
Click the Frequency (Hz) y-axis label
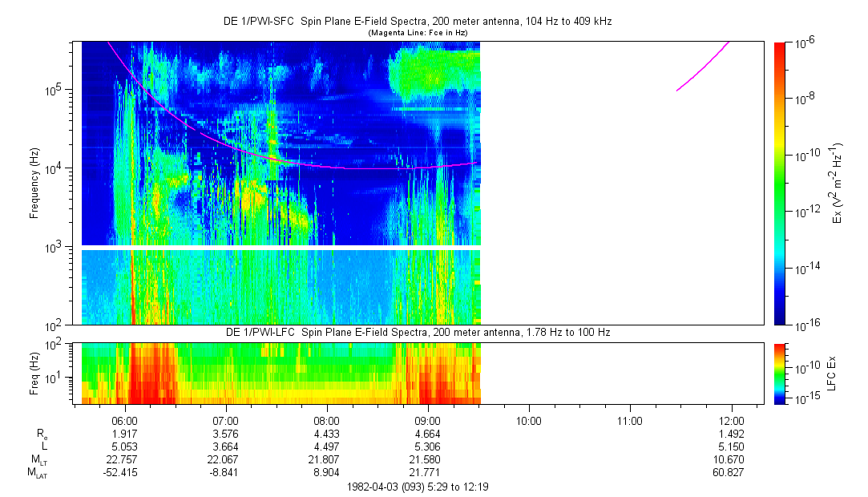[34, 183]
